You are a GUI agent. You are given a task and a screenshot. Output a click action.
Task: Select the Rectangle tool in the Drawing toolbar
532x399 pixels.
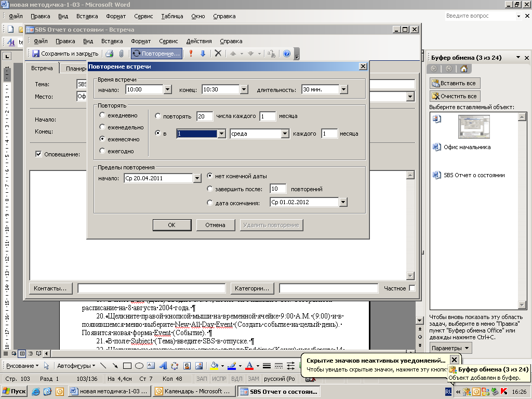(127, 366)
